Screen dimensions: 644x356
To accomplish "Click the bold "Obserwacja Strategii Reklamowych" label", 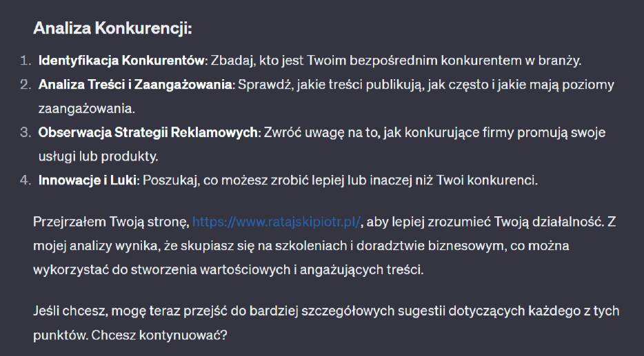I will coord(148,132).
